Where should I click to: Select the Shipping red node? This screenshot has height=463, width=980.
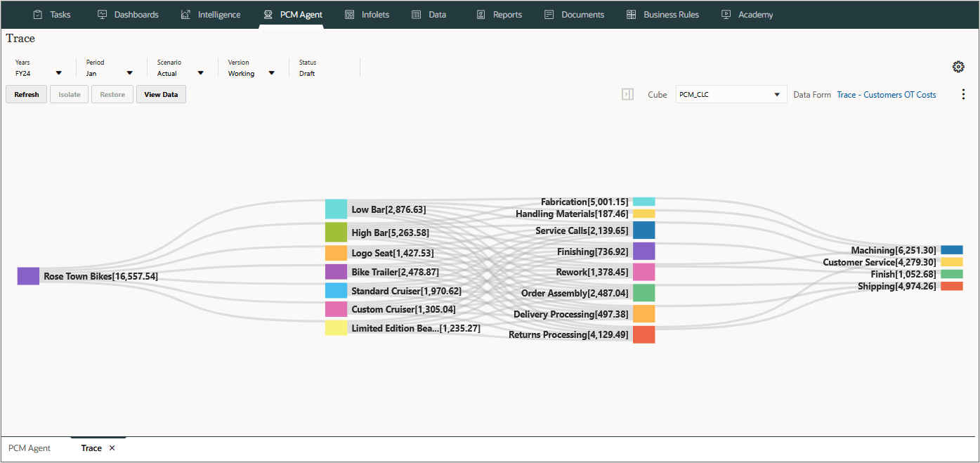point(952,286)
